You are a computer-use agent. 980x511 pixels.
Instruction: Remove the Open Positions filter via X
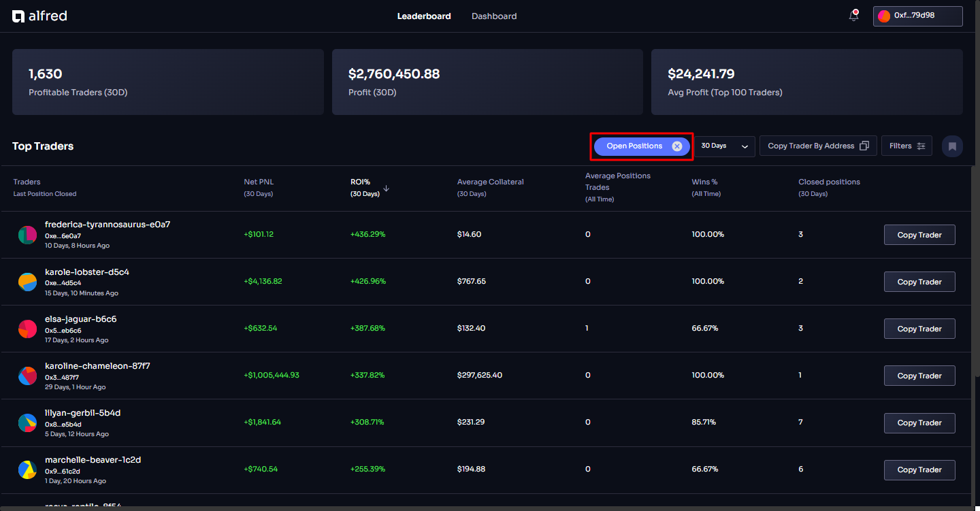tap(676, 146)
